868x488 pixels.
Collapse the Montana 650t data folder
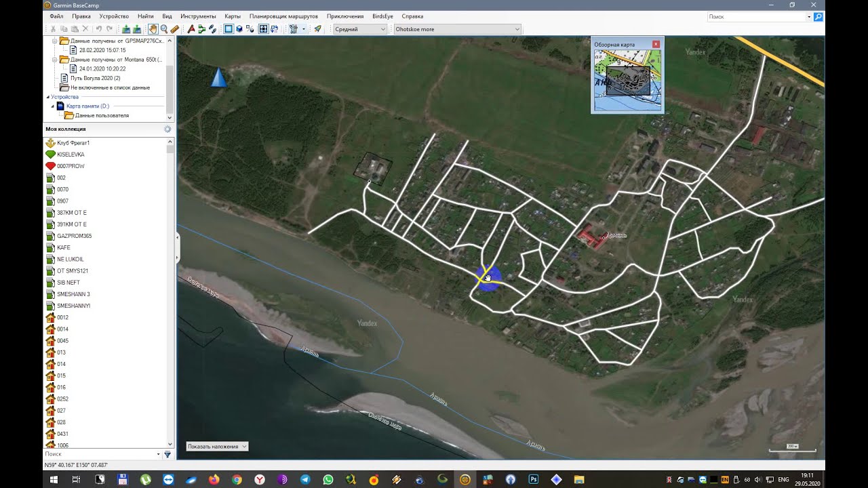[x=54, y=60]
